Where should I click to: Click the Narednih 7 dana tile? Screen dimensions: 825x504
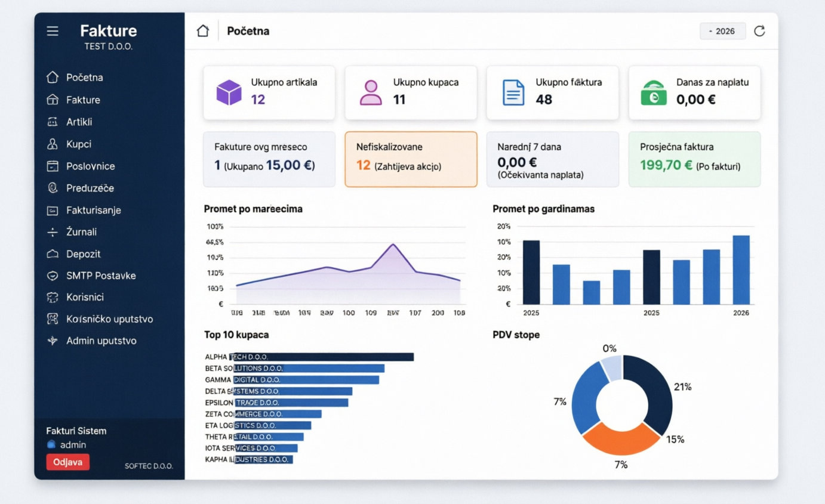point(553,159)
